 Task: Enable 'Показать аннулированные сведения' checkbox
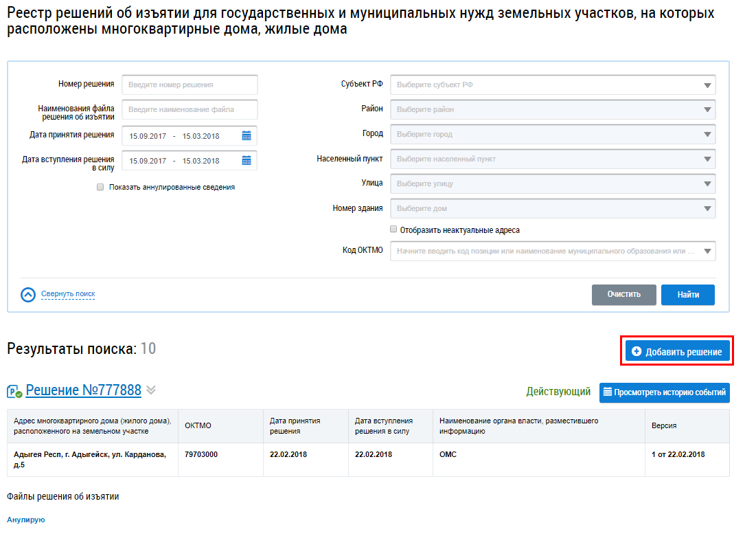point(100,187)
